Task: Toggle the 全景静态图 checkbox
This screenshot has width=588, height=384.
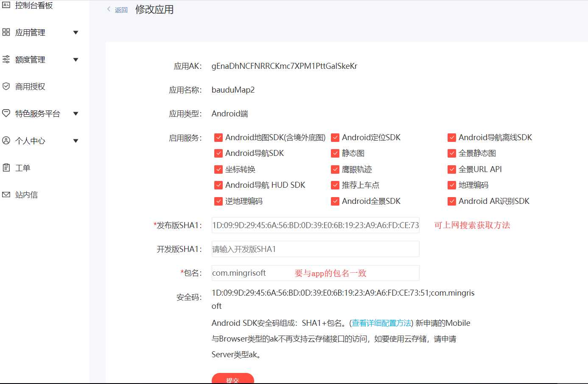Action: point(452,153)
